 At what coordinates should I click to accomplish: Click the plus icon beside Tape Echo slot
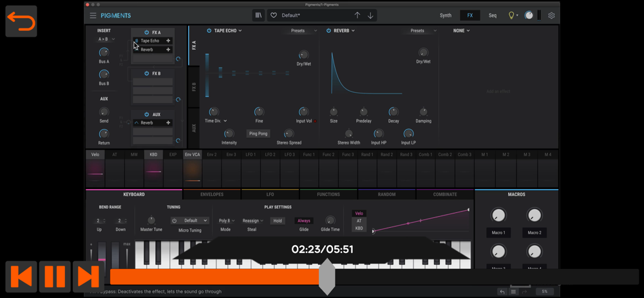pos(168,41)
